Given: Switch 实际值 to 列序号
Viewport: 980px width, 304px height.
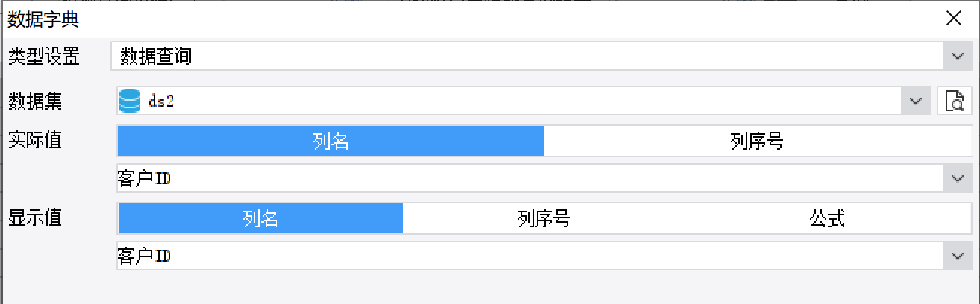Looking at the screenshot, I should (x=758, y=141).
